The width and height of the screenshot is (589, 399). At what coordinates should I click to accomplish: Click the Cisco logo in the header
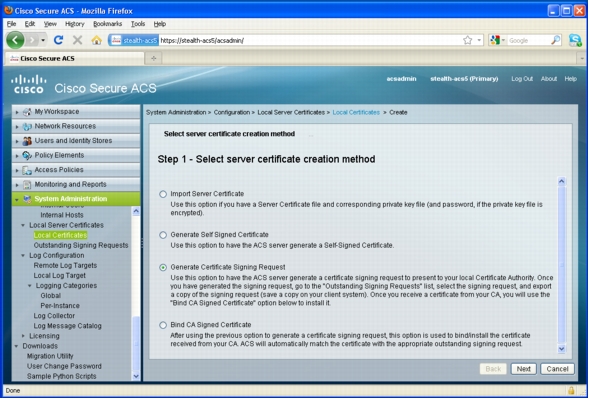(29, 84)
